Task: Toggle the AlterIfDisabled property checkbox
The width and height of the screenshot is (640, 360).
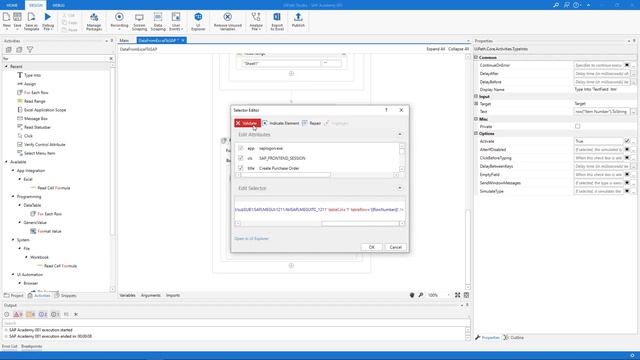Action: [627, 149]
